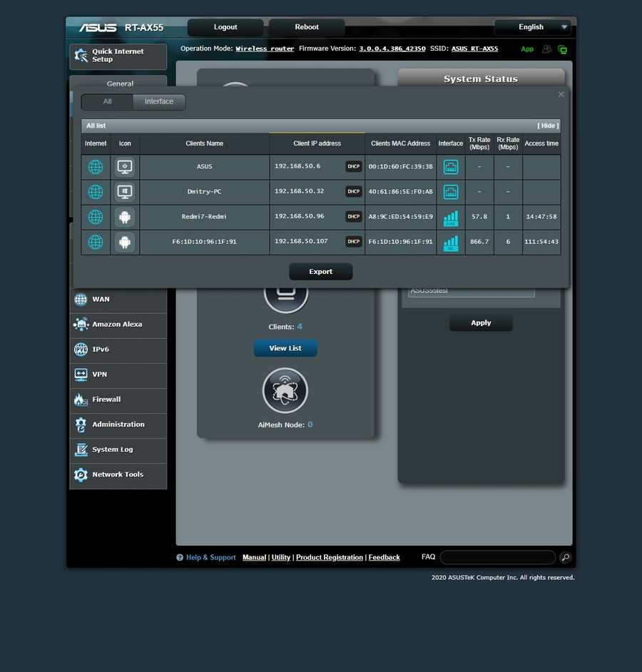Sort by Client IP address column header
This screenshot has height=672, width=642.
317,143
